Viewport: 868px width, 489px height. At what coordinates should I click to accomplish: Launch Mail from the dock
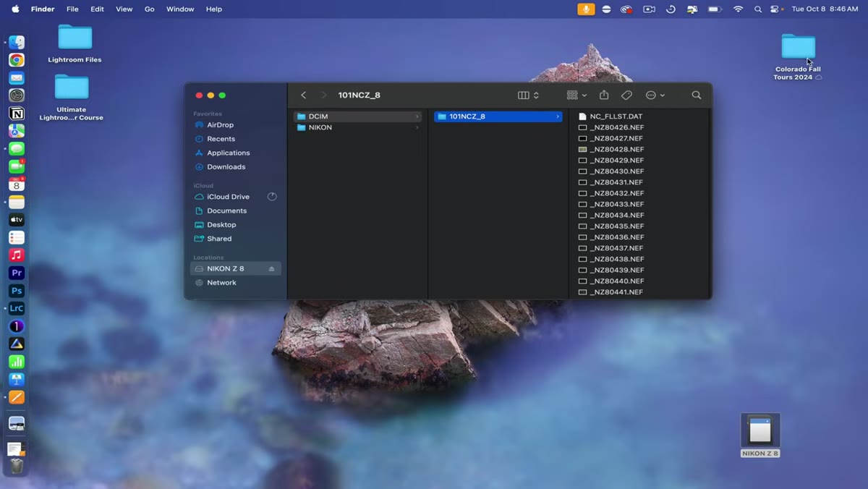point(17,78)
